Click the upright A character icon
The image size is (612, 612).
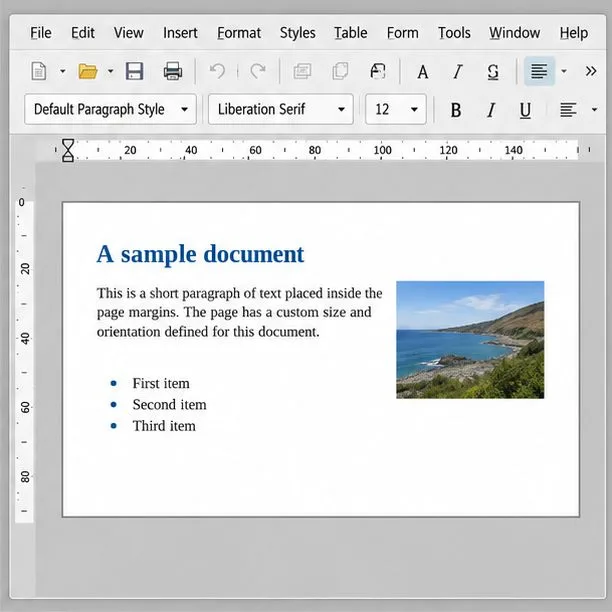(423, 72)
